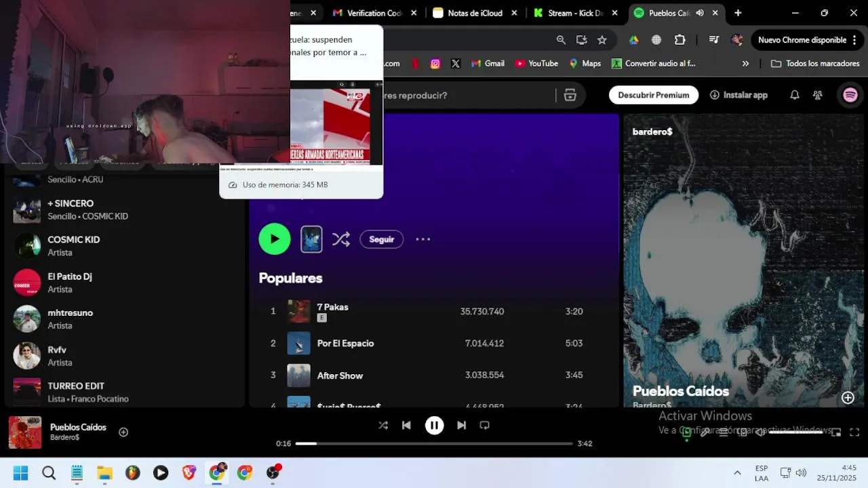Mute the Spotify volume speaker icon
868x488 pixels.
click(761, 432)
